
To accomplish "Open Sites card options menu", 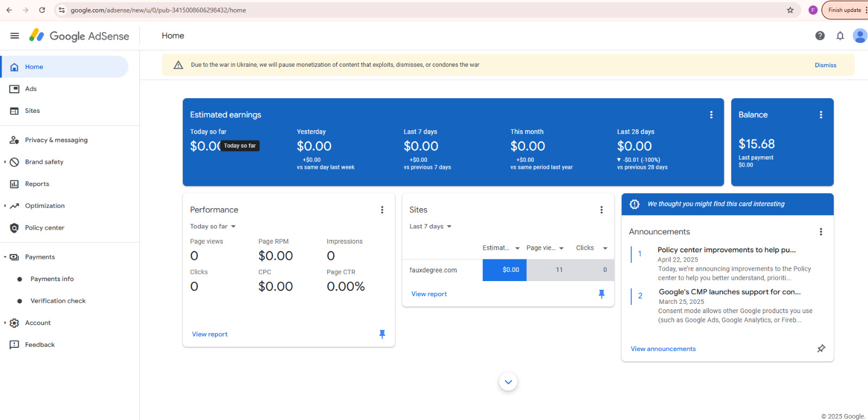I will coord(601,209).
